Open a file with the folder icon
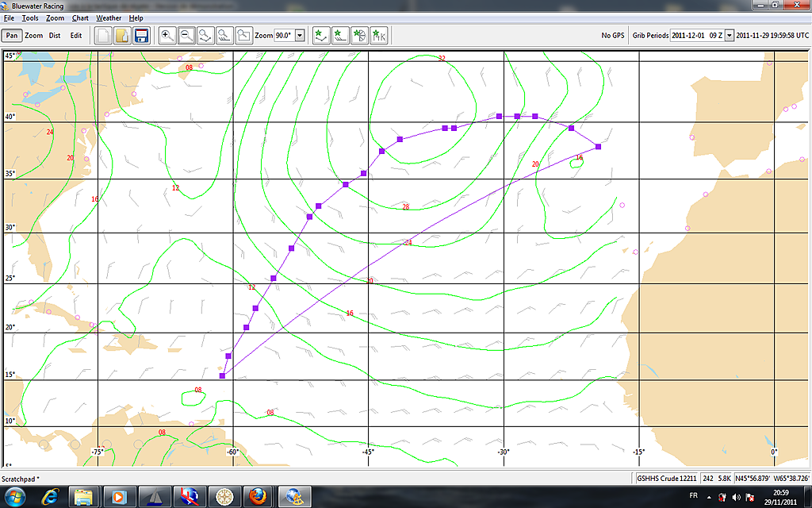This screenshot has width=812, height=508. (122, 36)
